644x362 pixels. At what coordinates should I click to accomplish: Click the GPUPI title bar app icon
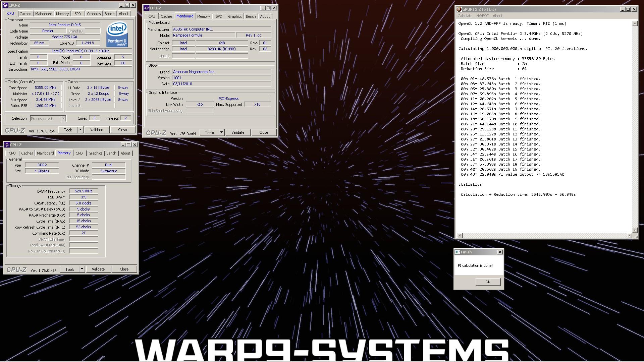point(459,9)
